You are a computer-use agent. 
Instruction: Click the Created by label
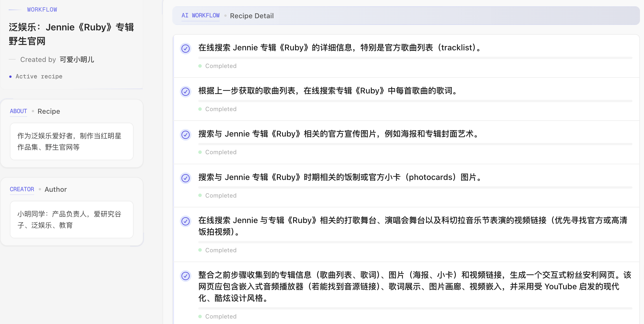[38, 60]
